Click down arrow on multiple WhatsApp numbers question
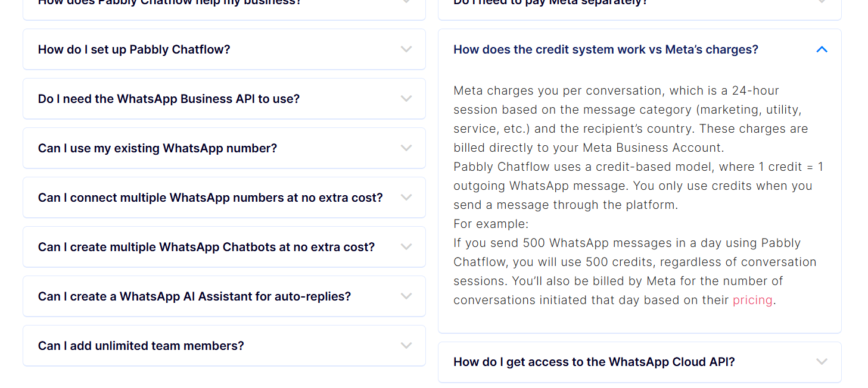The width and height of the screenshot is (868, 388). click(406, 198)
